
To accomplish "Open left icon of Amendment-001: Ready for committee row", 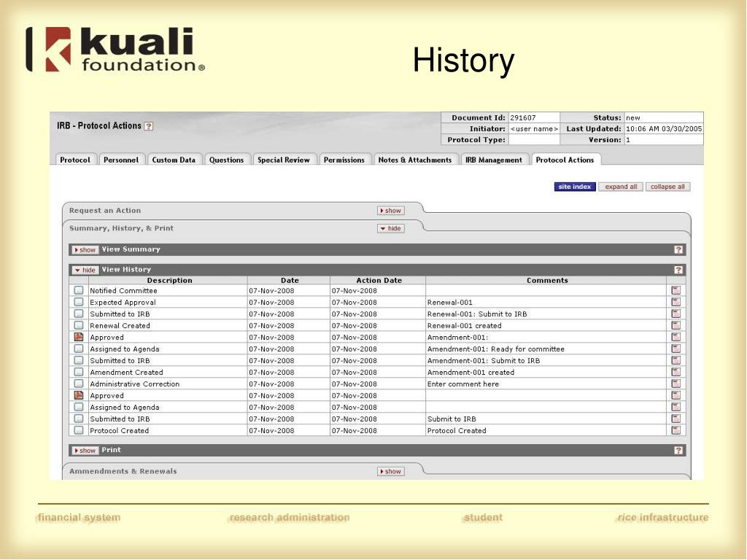I will click(79, 349).
